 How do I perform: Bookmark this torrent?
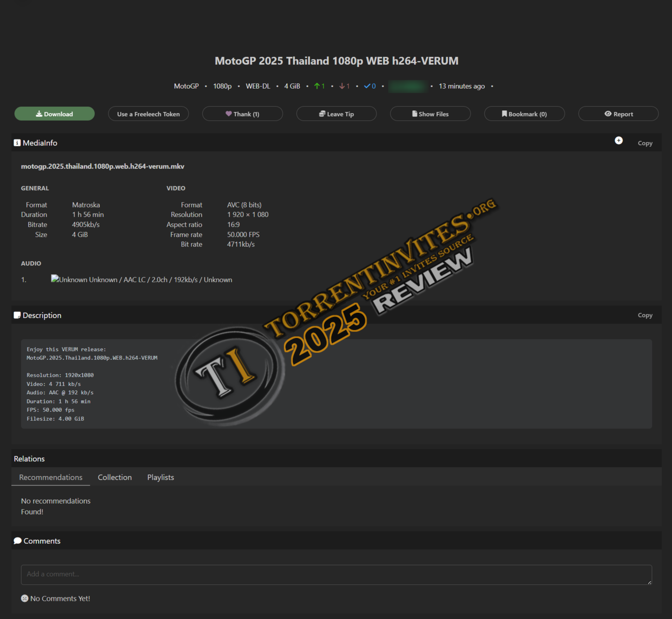pyautogui.click(x=524, y=114)
